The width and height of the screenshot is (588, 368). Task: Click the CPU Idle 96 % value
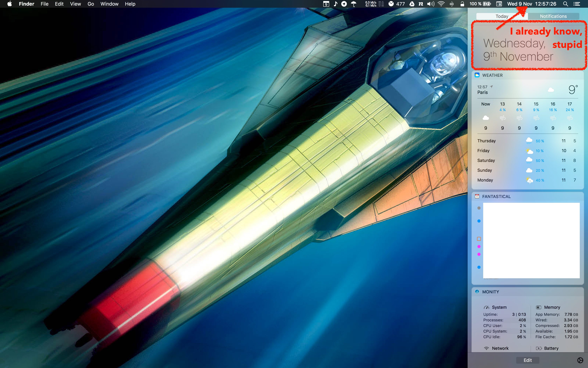(521, 337)
